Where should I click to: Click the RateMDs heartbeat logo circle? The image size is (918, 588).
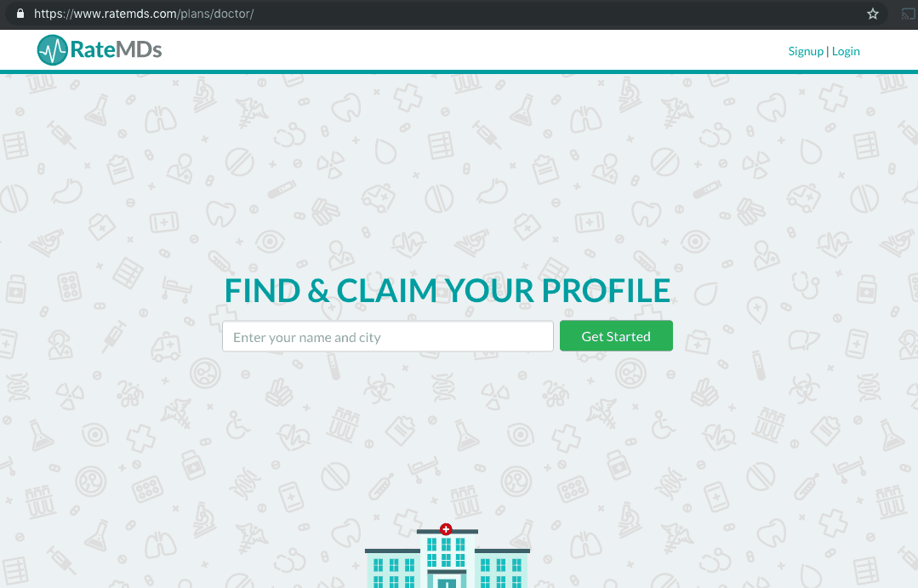[53, 50]
